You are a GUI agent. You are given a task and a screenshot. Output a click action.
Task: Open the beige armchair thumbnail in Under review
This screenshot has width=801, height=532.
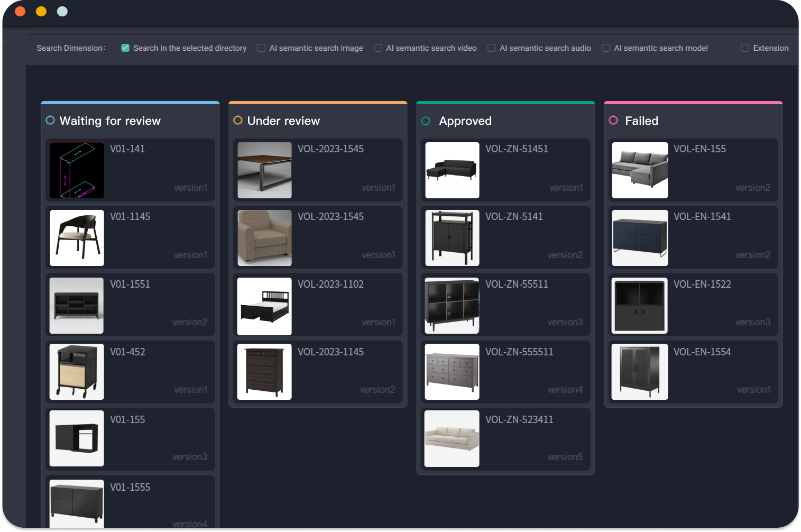pos(264,238)
